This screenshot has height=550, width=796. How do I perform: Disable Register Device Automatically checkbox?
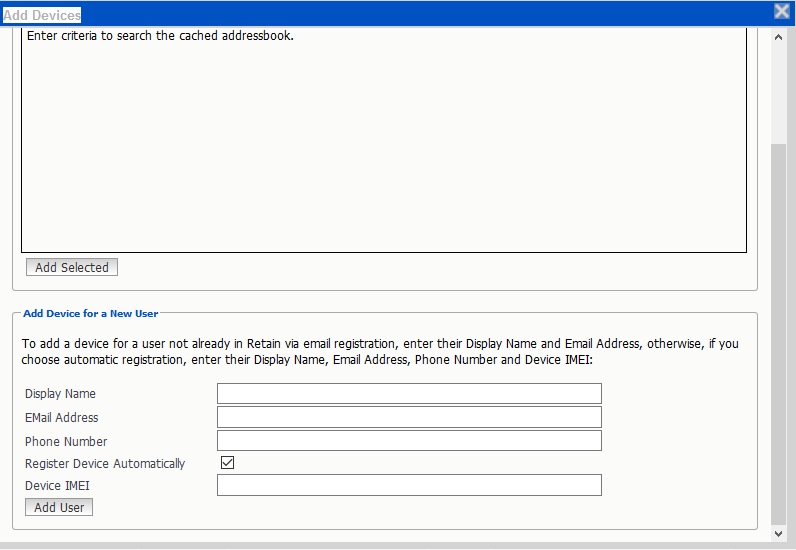click(227, 463)
